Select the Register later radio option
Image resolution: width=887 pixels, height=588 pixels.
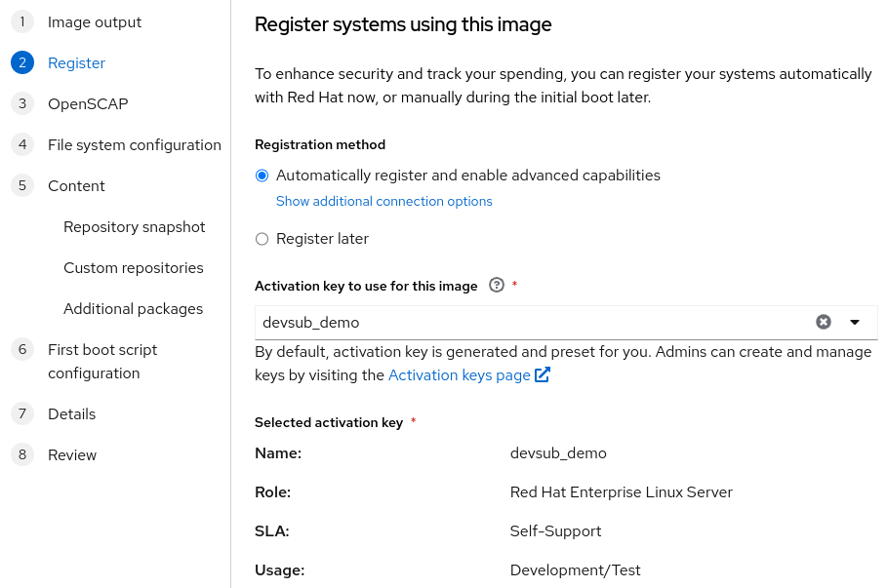click(262, 239)
